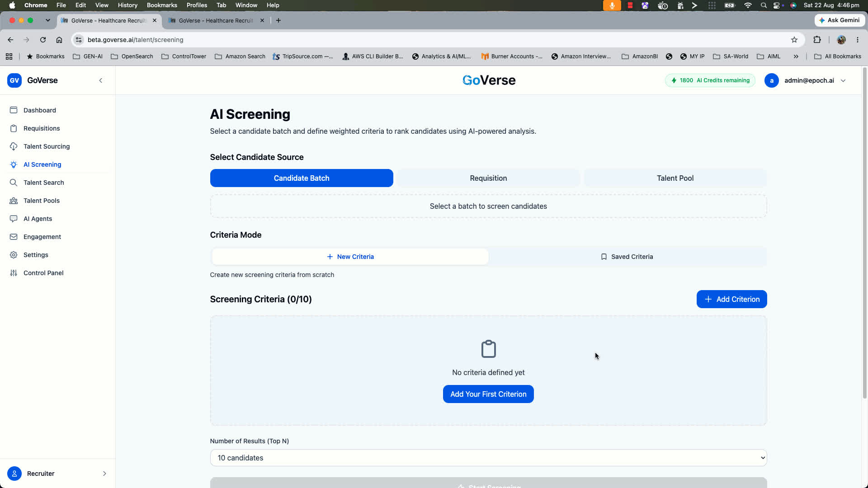Bookmark this page with the star icon
Viewport: 868px width, 488px height.
[x=794, y=40]
